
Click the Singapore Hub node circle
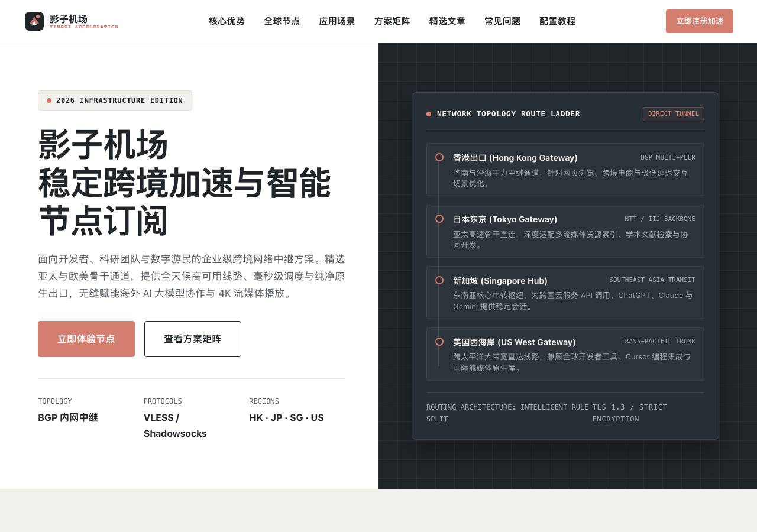(x=439, y=280)
